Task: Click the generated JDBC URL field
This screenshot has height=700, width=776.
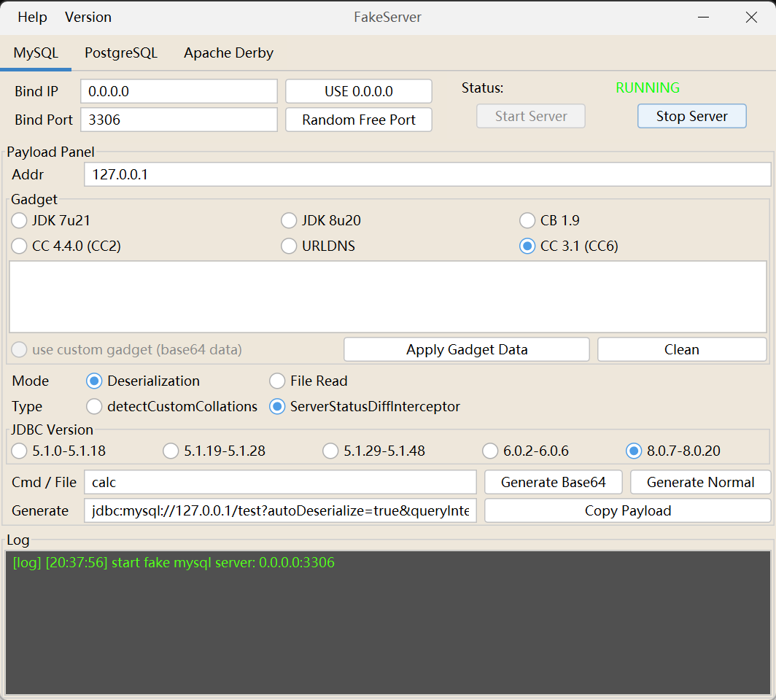Action: coord(280,510)
